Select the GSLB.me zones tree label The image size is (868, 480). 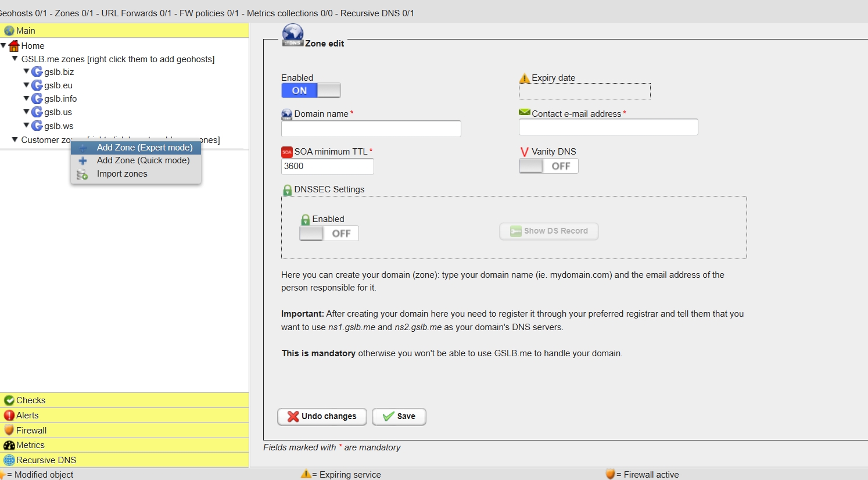tap(118, 59)
